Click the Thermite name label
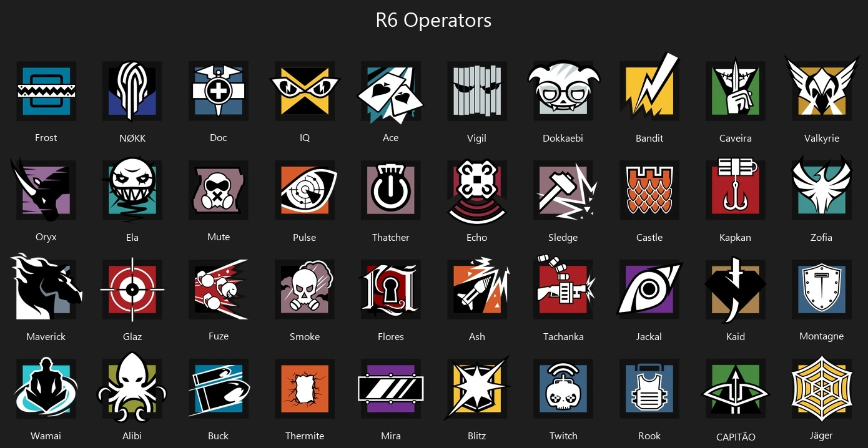This screenshot has height=448, width=868. point(305,436)
